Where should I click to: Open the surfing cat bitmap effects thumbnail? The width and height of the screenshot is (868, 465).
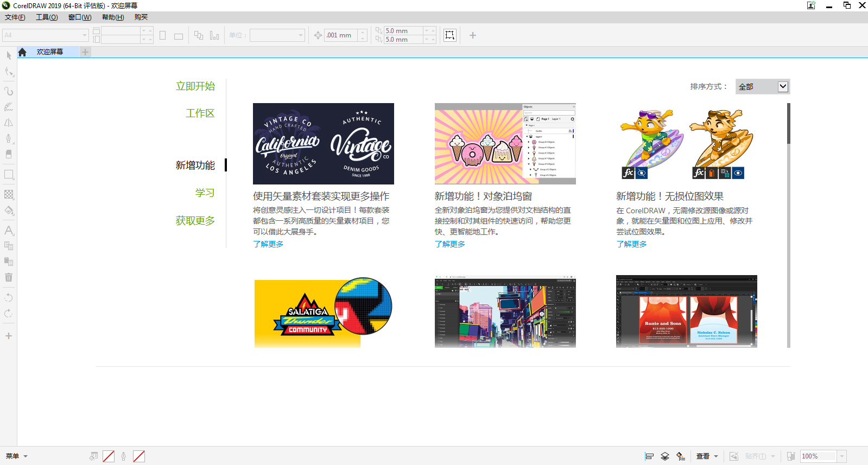coord(687,144)
